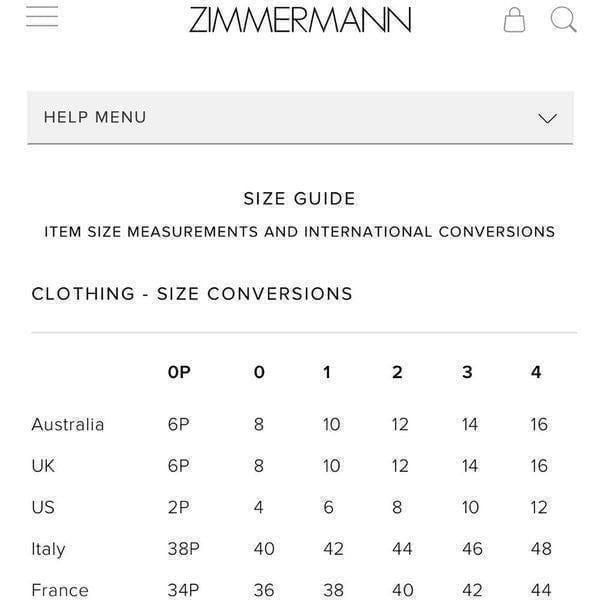Click the Italy 38P size cell

pyautogui.click(x=184, y=549)
